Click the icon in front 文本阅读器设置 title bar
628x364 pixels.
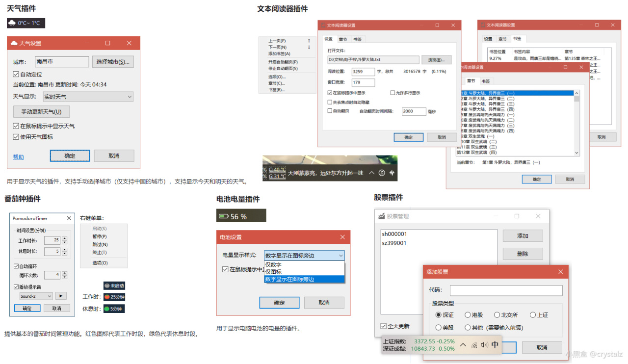click(x=323, y=25)
